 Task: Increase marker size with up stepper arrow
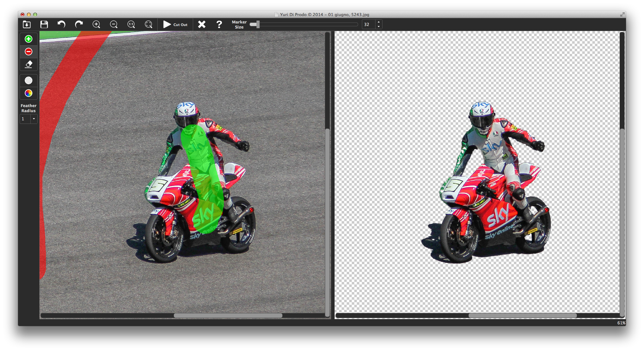(379, 22)
